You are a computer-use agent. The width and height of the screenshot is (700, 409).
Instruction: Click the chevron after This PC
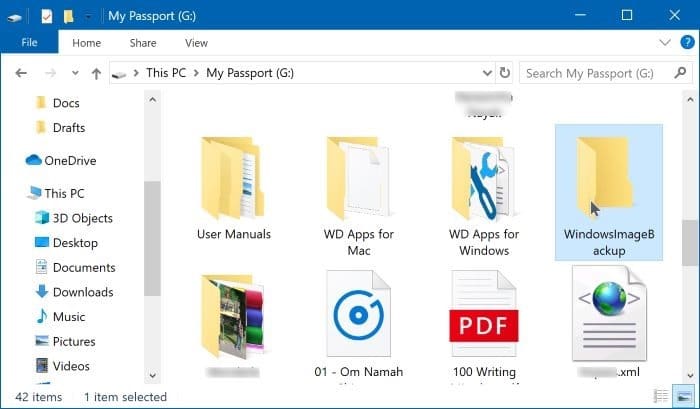[x=196, y=73]
